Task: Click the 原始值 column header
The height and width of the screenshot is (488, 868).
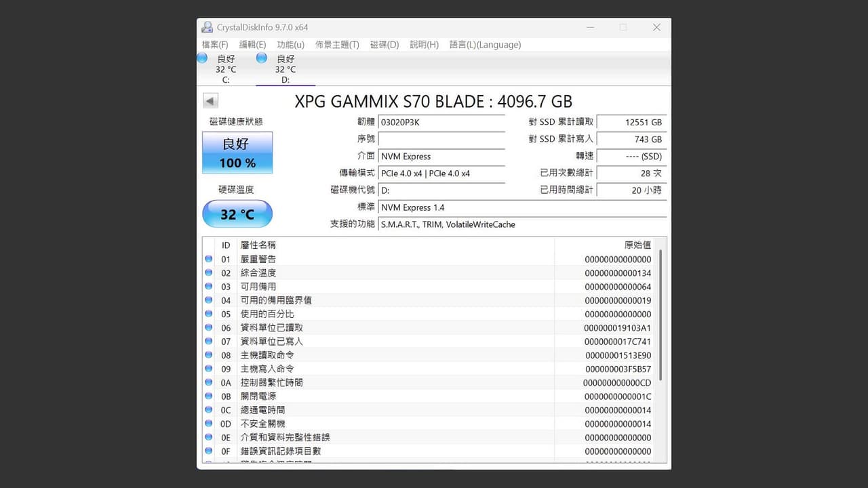Action: coord(605,245)
